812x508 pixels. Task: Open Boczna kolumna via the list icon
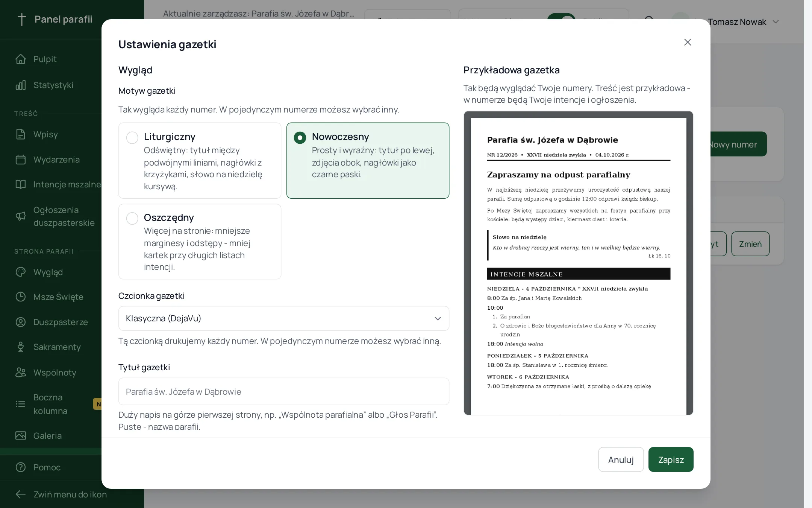click(x=21, y=404)
